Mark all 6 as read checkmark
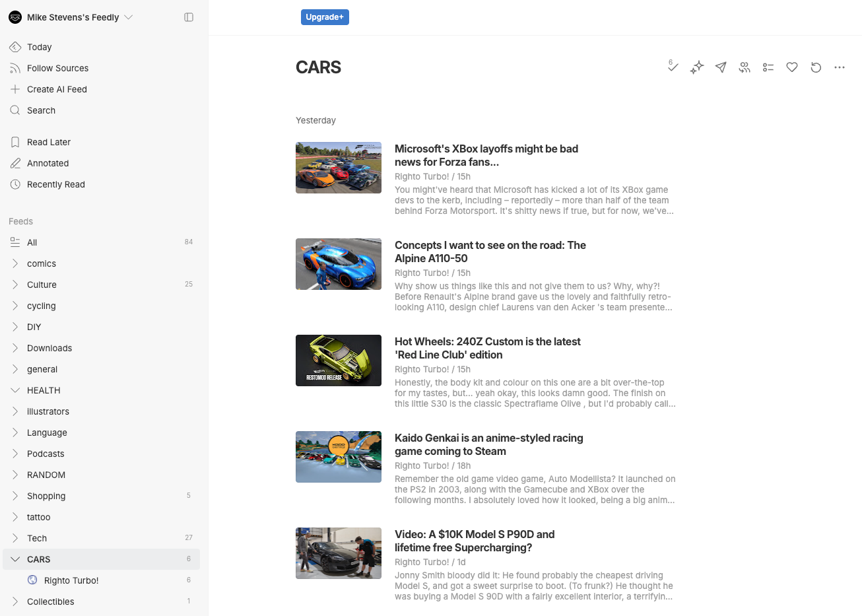862x616 pixels. click(x=673, y=66)
